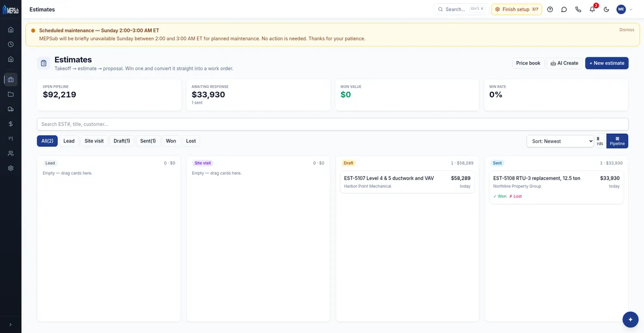The height and width of the screenshot is (333, 644).
Task: Click the global Search field in header
Action: point(461,9)
